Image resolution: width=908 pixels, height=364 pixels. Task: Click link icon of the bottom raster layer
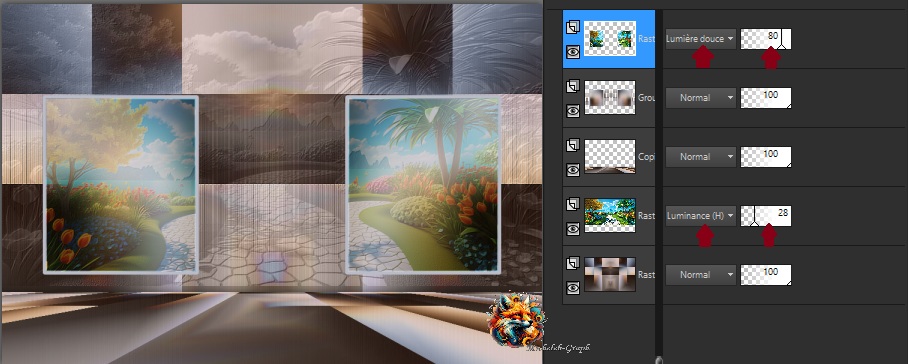tap(573, 263)
